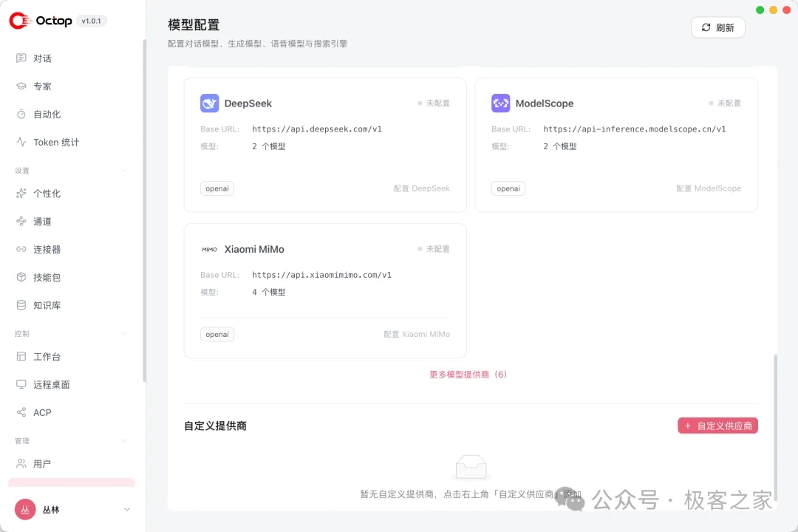Click the ModelScope base URL text
Image resolution: width=798 pixels, height=532 pixels.
[635, 129]
